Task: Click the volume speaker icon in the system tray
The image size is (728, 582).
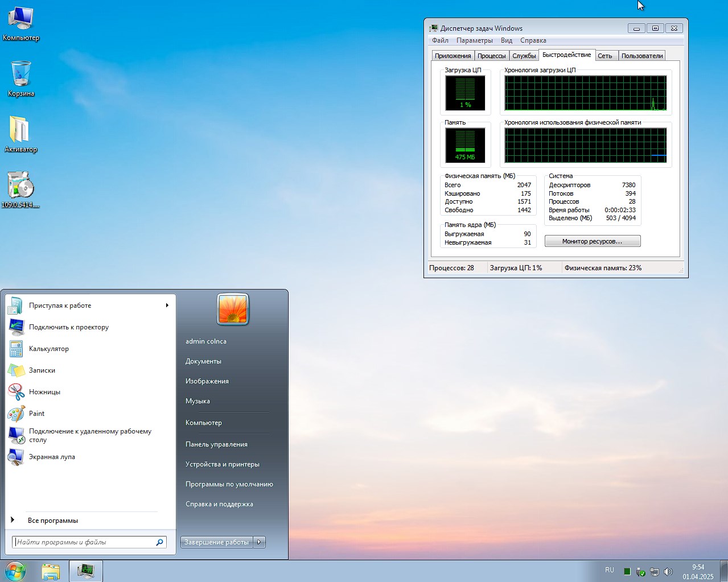Action: 668,572
